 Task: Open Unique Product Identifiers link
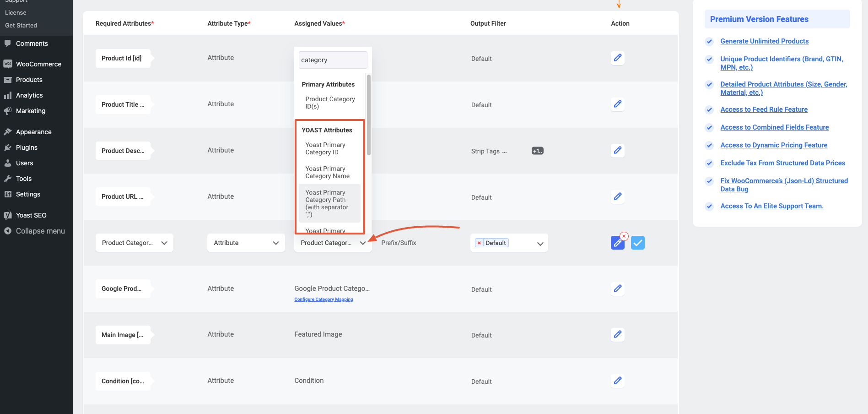782,63
